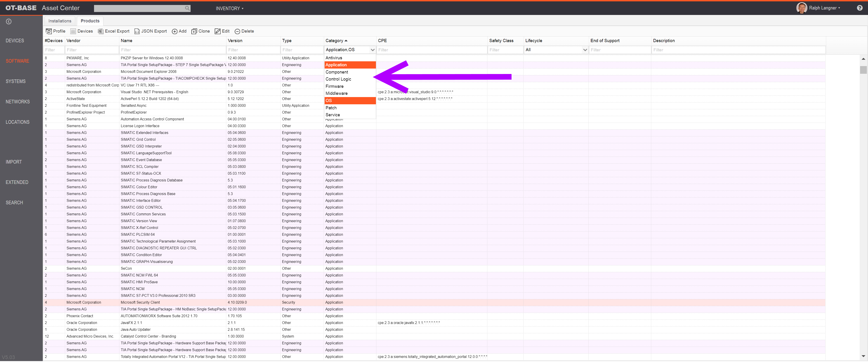The image size is (868, 362).
Task: Open the product Profile
Action: pyautogui.click(x=56, y=31)
